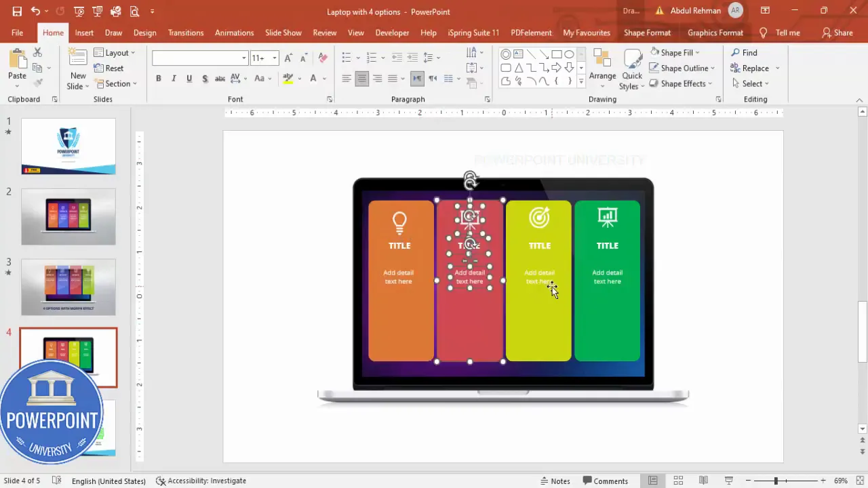The width and height of the screenshot is (868, 488).
Task: Decrease list indent level
Action: point(397,58)
